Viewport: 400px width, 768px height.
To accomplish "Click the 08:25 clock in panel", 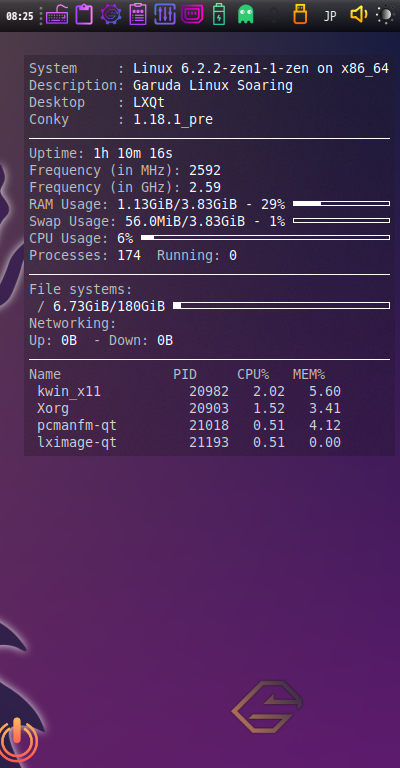I will pos(20,16).
